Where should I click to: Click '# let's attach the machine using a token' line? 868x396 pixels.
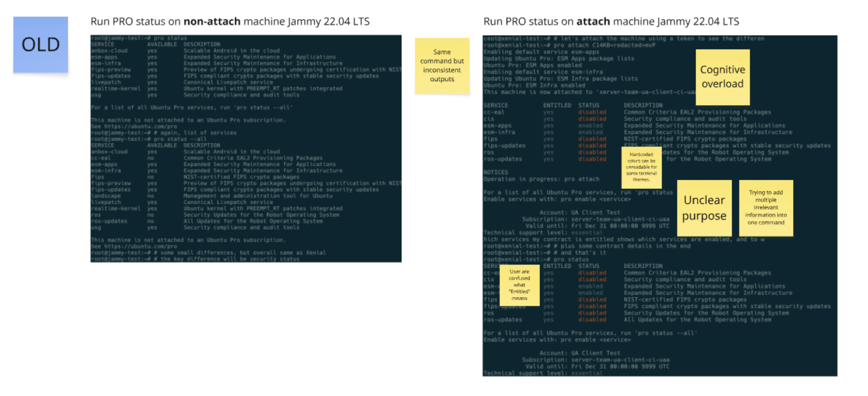624,38
